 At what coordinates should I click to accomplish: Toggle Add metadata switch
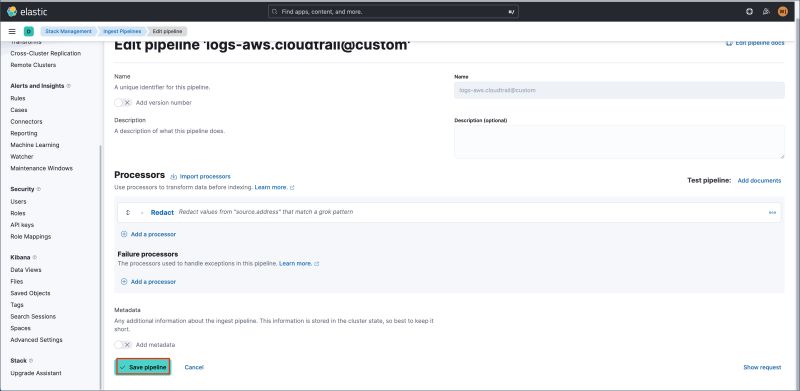123,345
